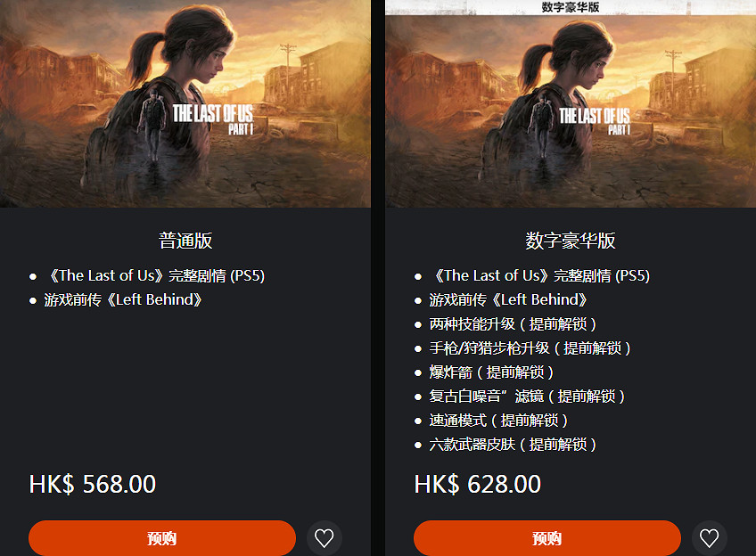
Task: Open the standard edition cover art image
Action: click(185, 103)
